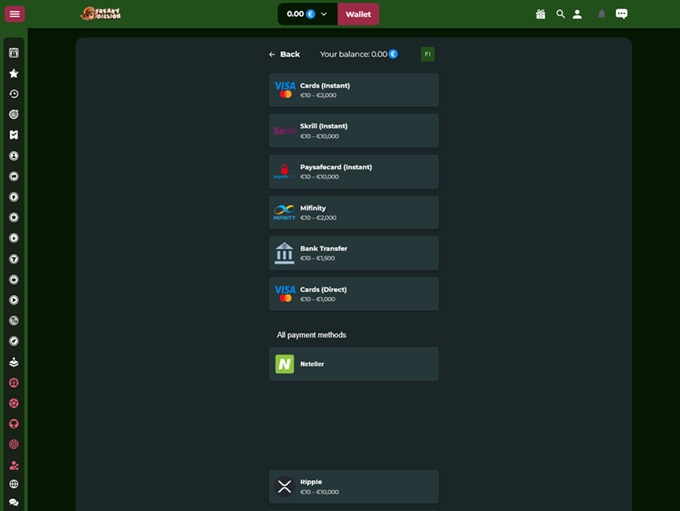Open the notifications bell

[x=602, y=14]
